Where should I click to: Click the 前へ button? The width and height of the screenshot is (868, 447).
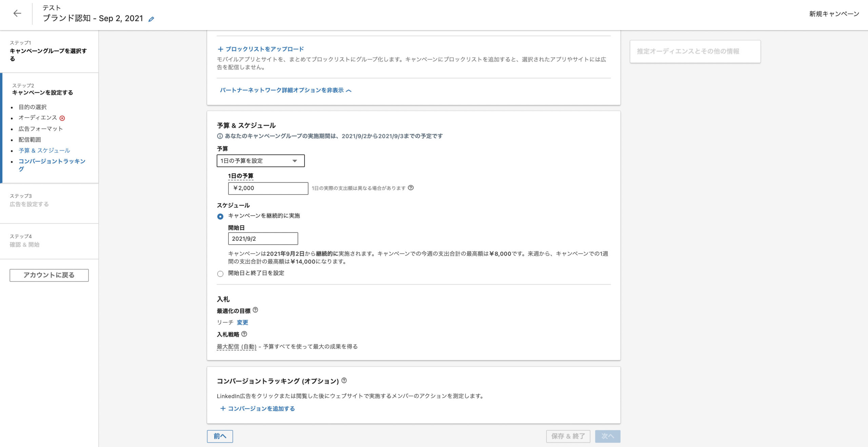220,436
